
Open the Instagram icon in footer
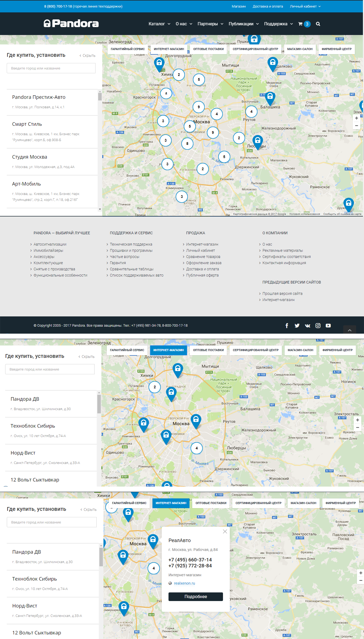pos(318,326)
